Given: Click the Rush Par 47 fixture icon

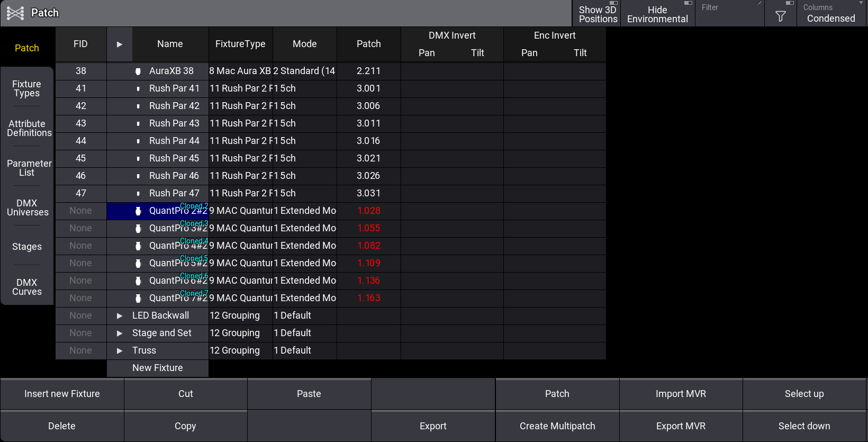Looking at the screenshot, I should point(138,194).
